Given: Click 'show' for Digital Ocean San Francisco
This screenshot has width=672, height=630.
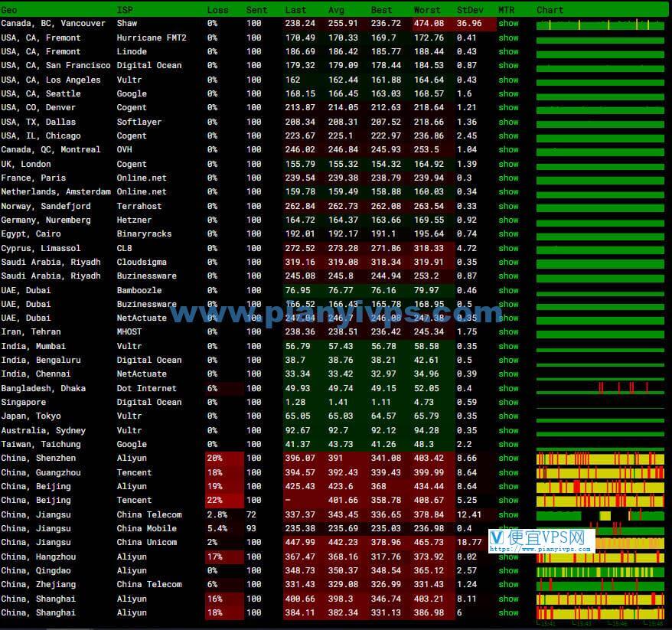Looking at the screenshot, I should 508,65.
